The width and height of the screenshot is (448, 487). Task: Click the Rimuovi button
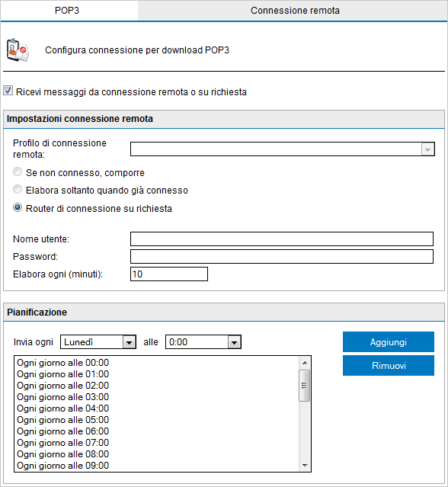pyautogui.click(x=389, y=366)
